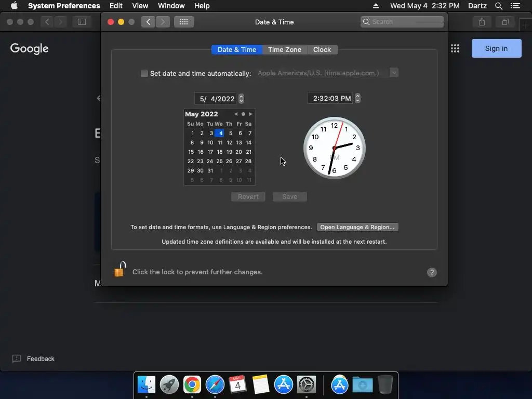This screenshot has width=532, height=399.
Task: Open App Store next to Notes in the Dock
Action: (x=283, y=385)
